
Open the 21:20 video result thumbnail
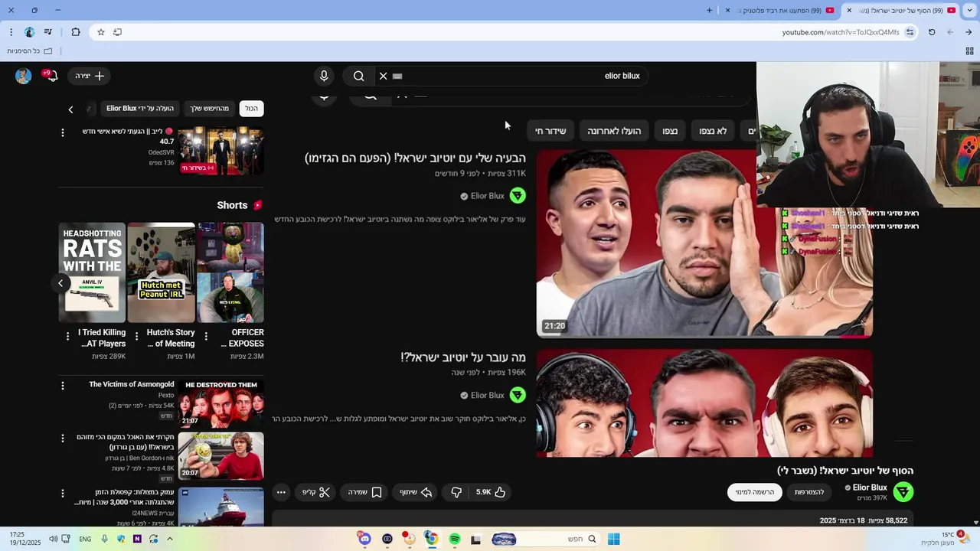704,243
